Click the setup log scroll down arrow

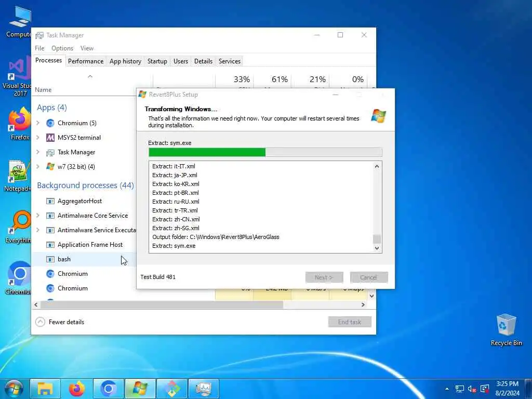[377, 248]
